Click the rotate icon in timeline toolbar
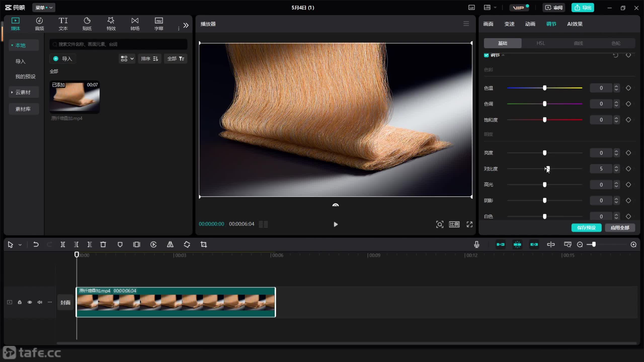The image size is (644, 362). pyautogui.click(x=187, y=244)
